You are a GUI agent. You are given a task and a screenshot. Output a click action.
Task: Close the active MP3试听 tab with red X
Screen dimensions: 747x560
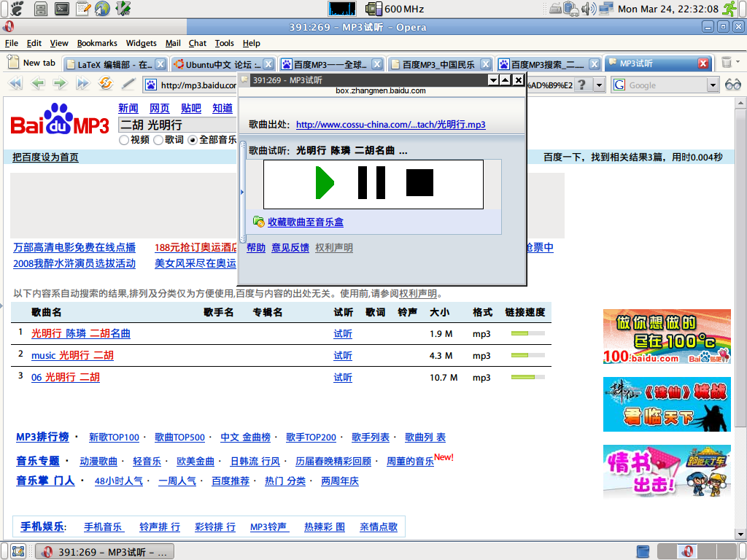[703, 63]
